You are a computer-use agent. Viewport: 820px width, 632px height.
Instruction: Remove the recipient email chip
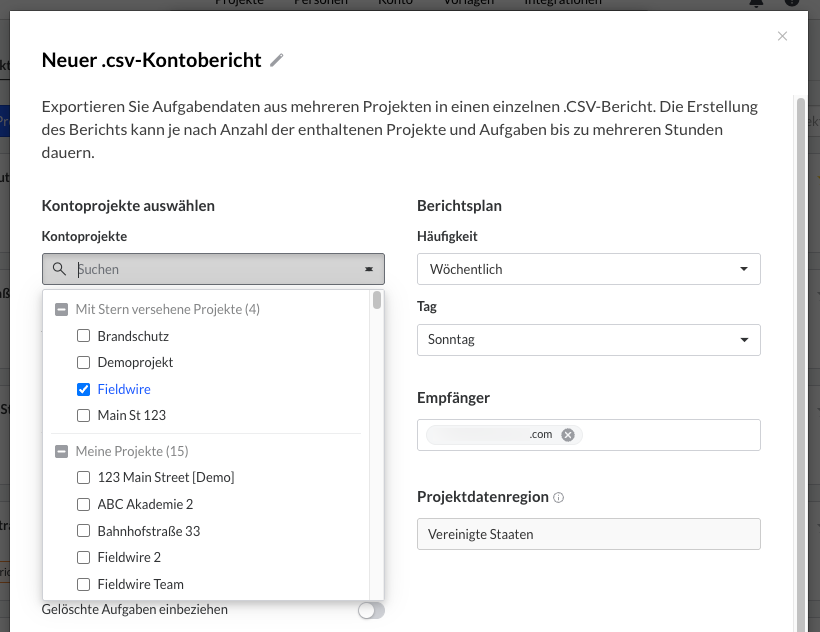(568, 434)
